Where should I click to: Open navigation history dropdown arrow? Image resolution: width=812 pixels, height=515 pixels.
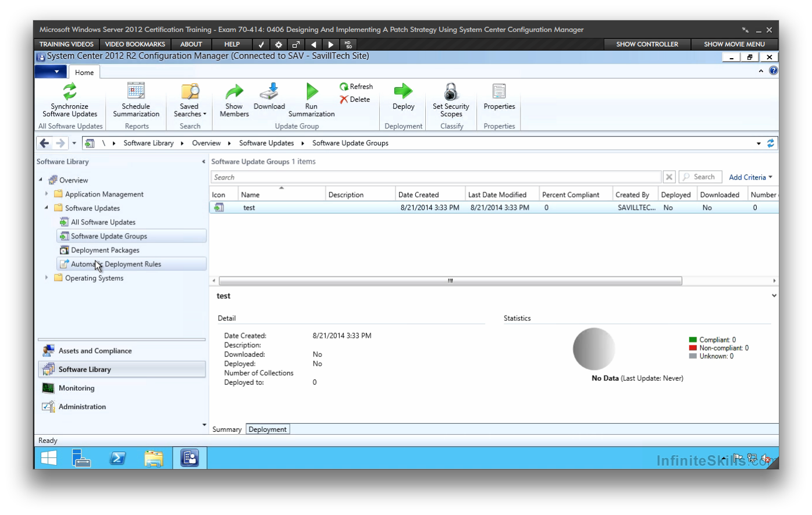tap(74, 143)
